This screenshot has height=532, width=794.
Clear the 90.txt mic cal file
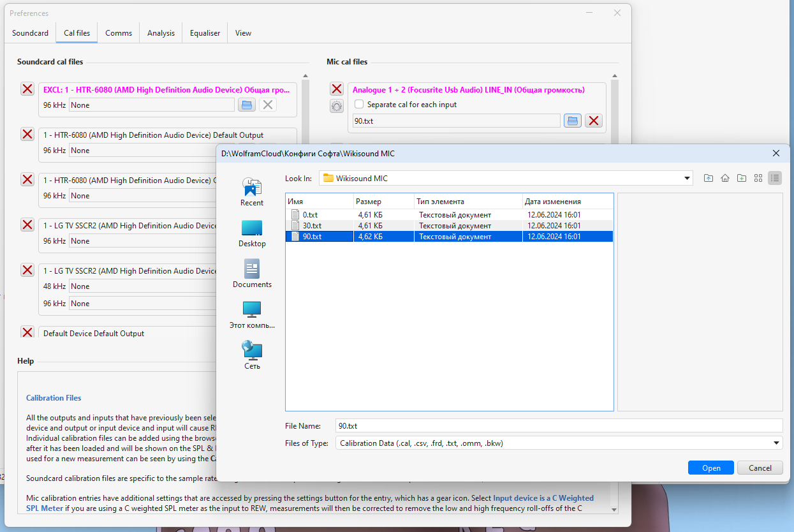click(x=594, y=121)
